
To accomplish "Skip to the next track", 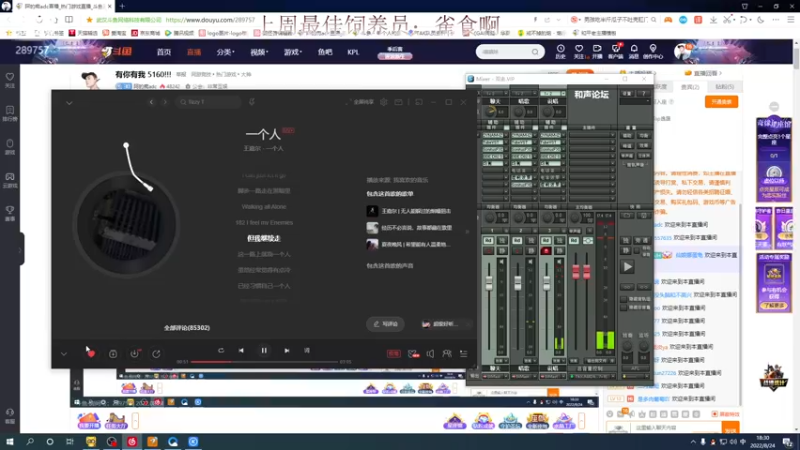I will click(x=287, y=351).
